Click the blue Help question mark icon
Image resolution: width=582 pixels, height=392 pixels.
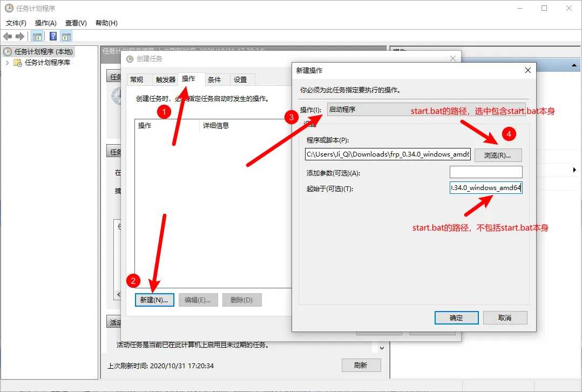pos(53,36)
